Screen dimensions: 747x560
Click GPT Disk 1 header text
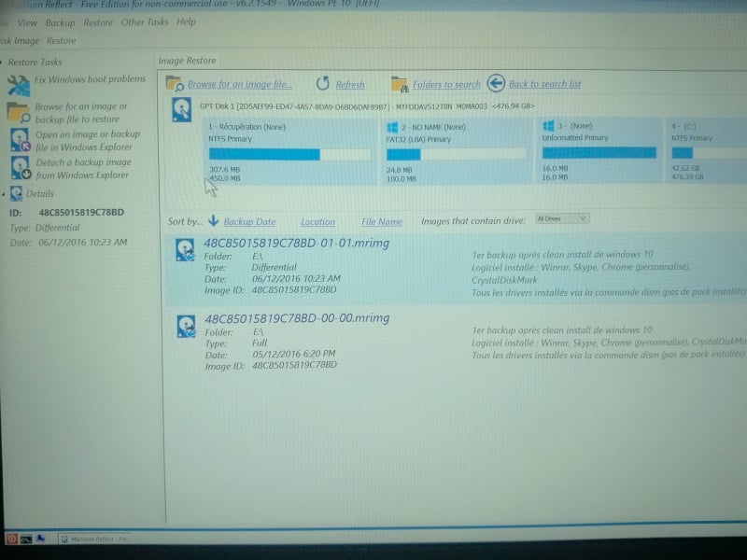[x=367, y=106]
